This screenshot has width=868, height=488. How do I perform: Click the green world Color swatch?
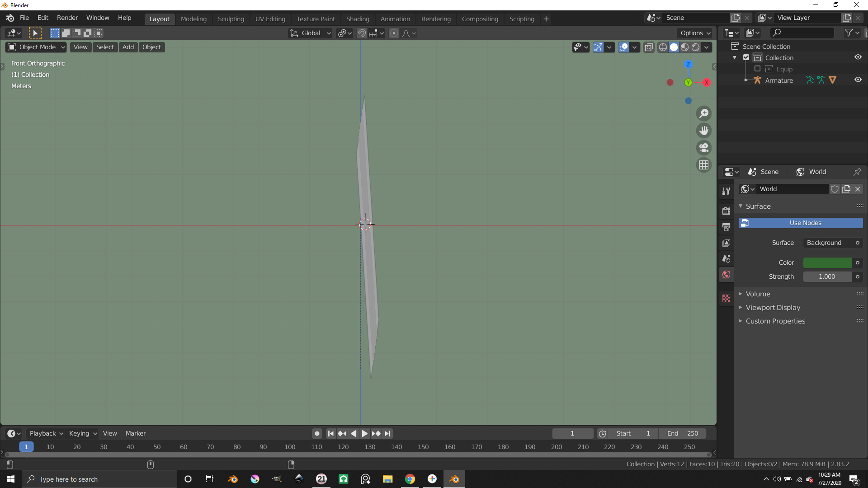coord(827,263)
